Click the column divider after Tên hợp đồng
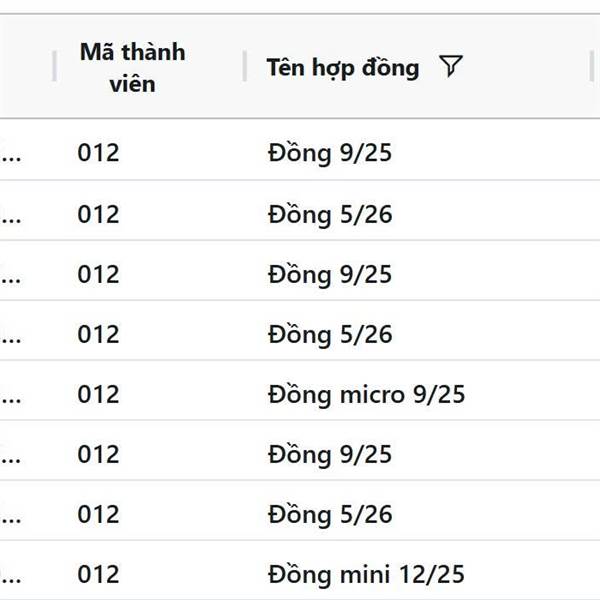The width and height of the screenshot is (600, 600). [x=592, y=66]
